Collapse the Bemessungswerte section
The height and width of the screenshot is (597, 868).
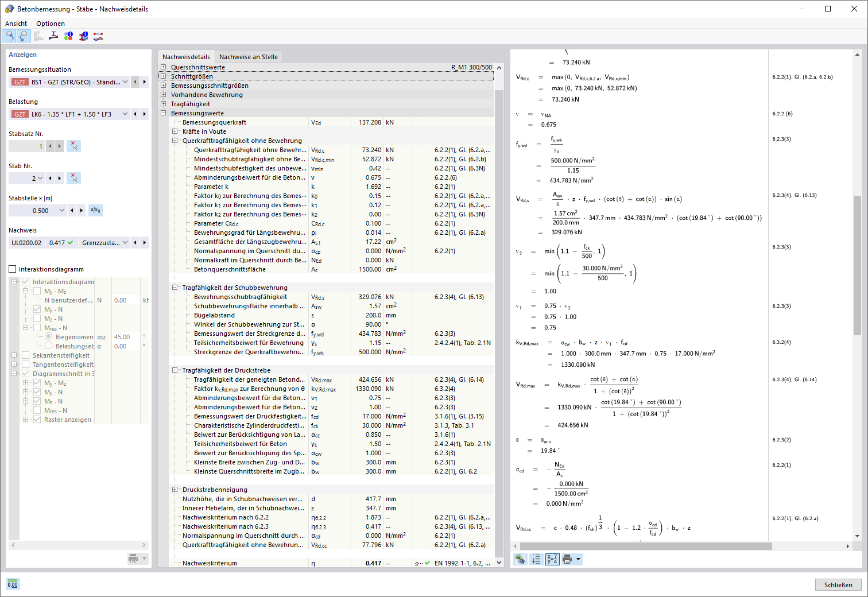click(164, 113)
